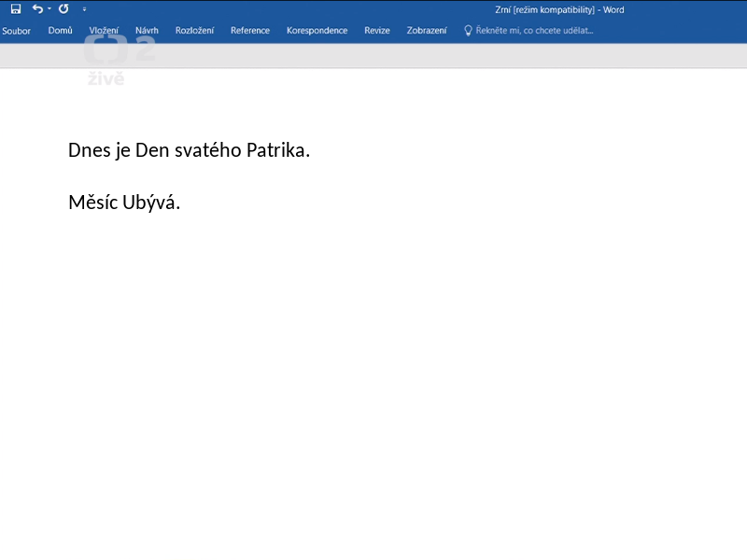Place cursor in the word Ubývá
This screenshot has height=560, width=747.
(151, 202)
